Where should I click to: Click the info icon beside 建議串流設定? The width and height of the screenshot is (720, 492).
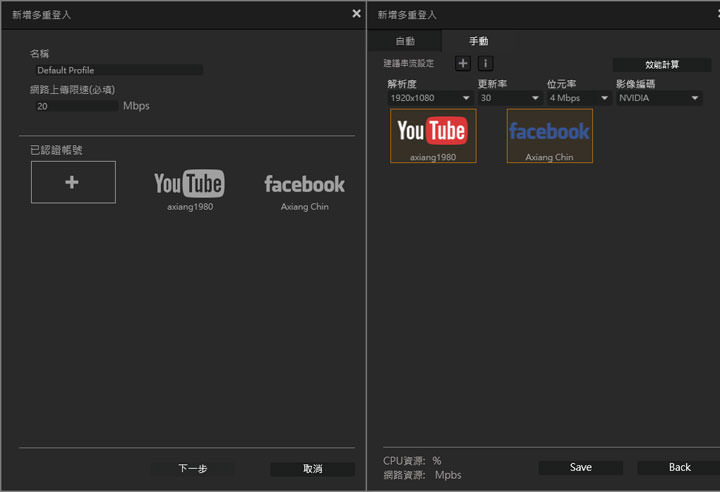point(485,64)
